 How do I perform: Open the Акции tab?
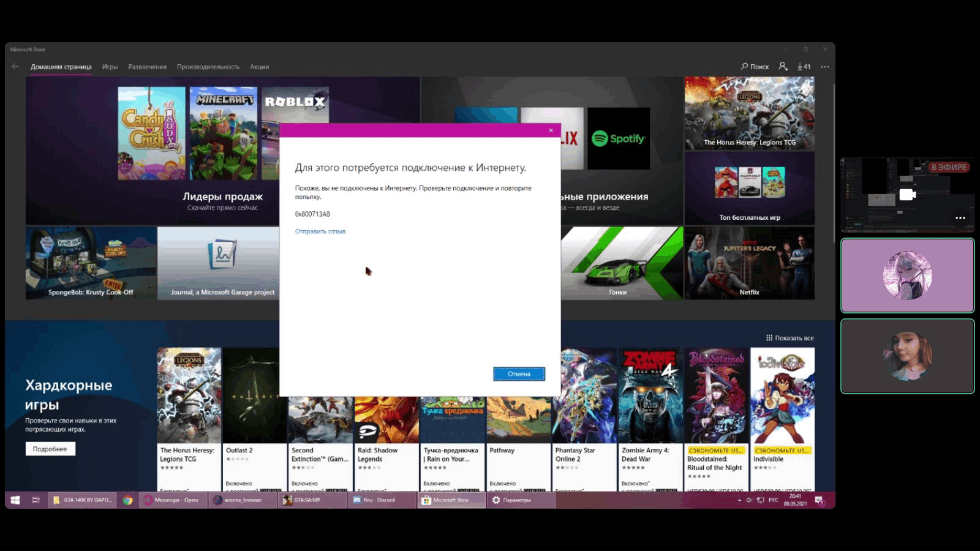click(x=259, y=67)
